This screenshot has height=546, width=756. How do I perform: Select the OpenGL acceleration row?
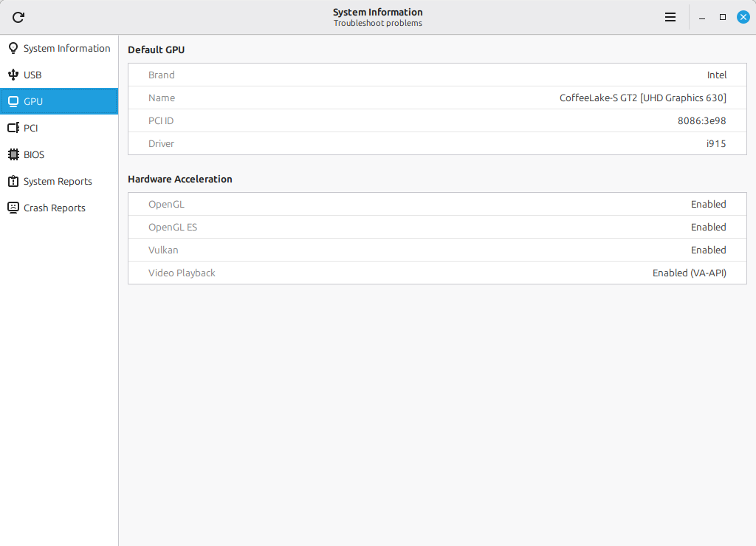click(437, 204)
